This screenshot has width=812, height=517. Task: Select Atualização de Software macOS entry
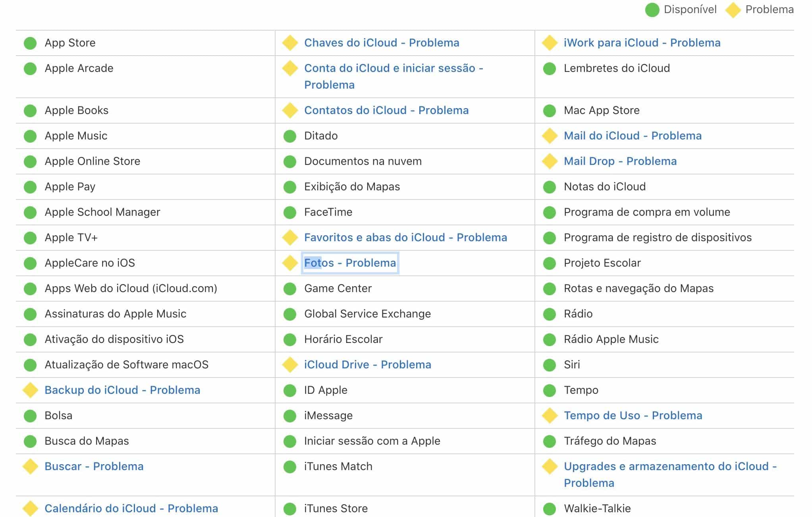[127, 365]
